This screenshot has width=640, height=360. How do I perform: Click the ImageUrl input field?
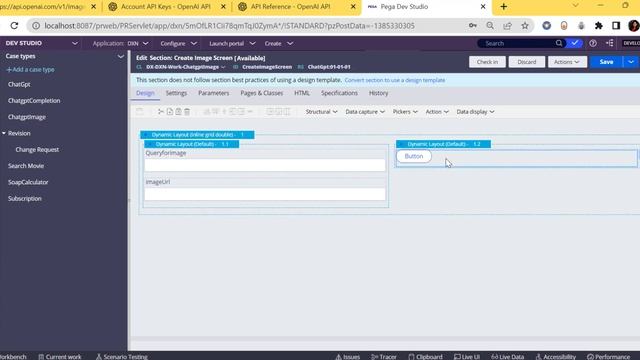(x=265, y=194)
